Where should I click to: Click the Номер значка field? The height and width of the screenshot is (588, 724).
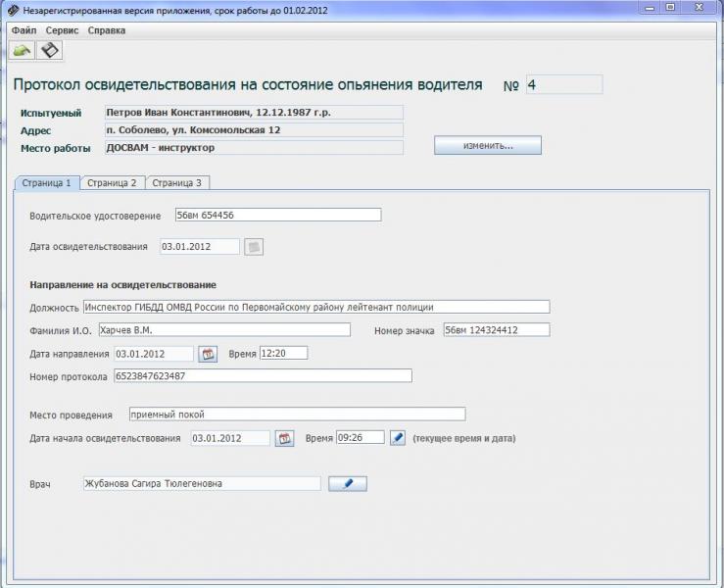(497, 330)
